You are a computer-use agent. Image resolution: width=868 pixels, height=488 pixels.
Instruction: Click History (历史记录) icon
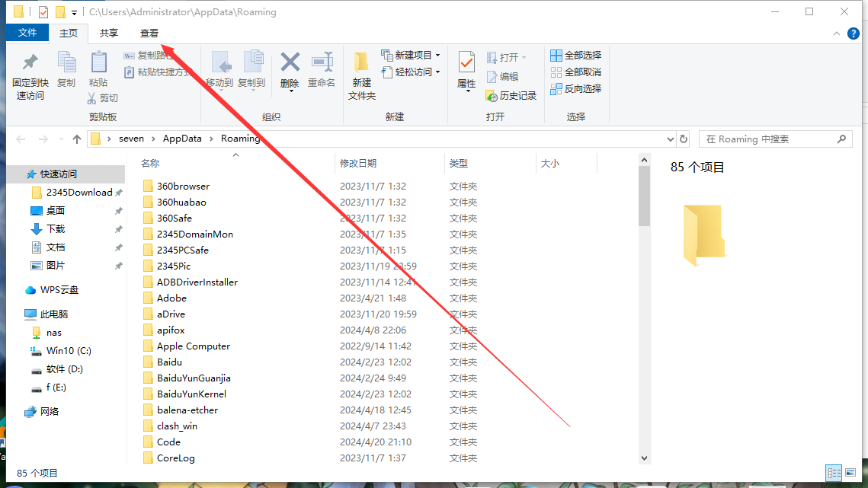click(492, 96)
